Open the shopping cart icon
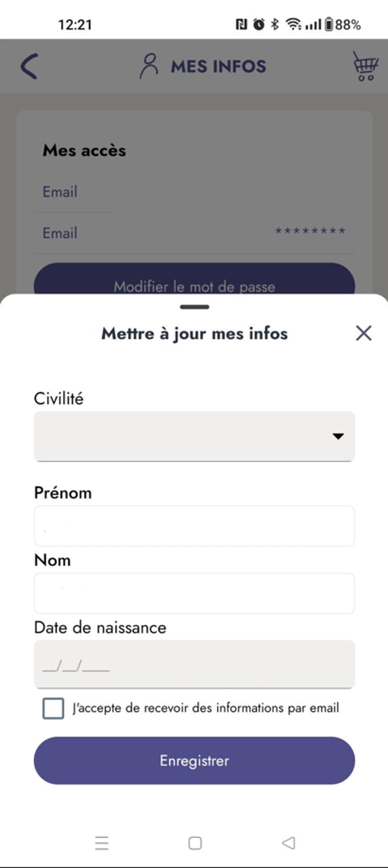The image size is (388, 868). coord(366,66)
